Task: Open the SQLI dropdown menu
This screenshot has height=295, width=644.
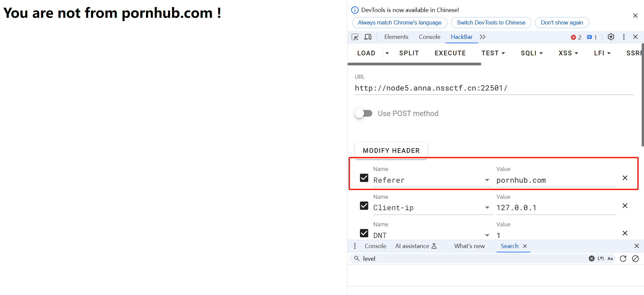Action: click(x=532, y=53)
